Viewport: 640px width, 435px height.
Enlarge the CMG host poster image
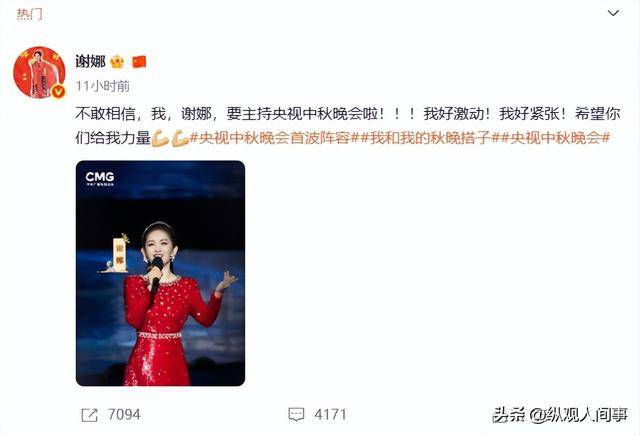(160, 273)
